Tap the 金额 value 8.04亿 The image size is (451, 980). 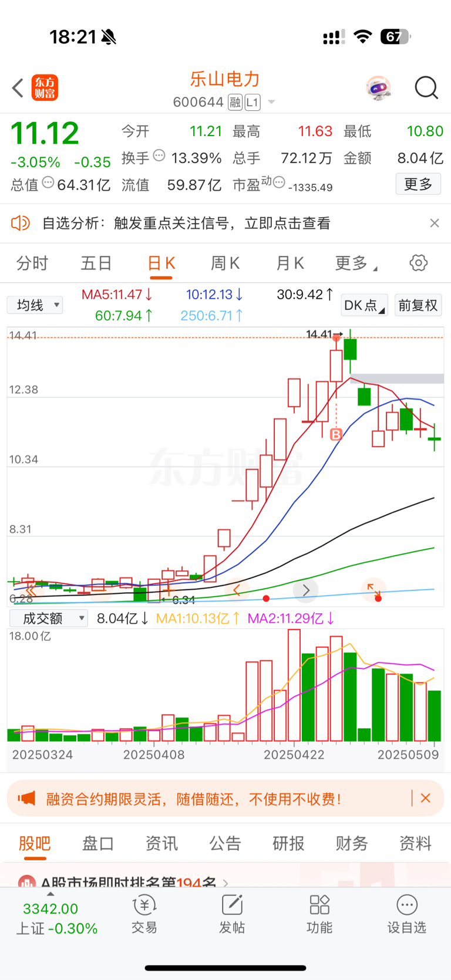pos(420,158)
